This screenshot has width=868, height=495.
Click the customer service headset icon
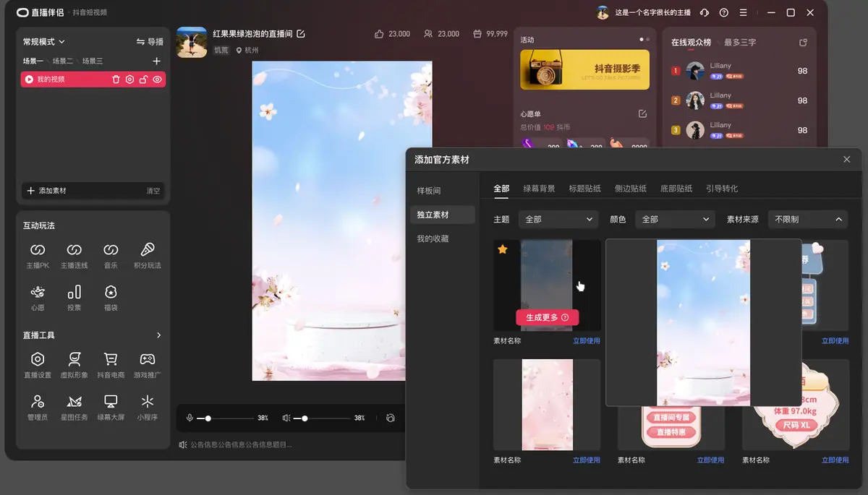[705, 12]
